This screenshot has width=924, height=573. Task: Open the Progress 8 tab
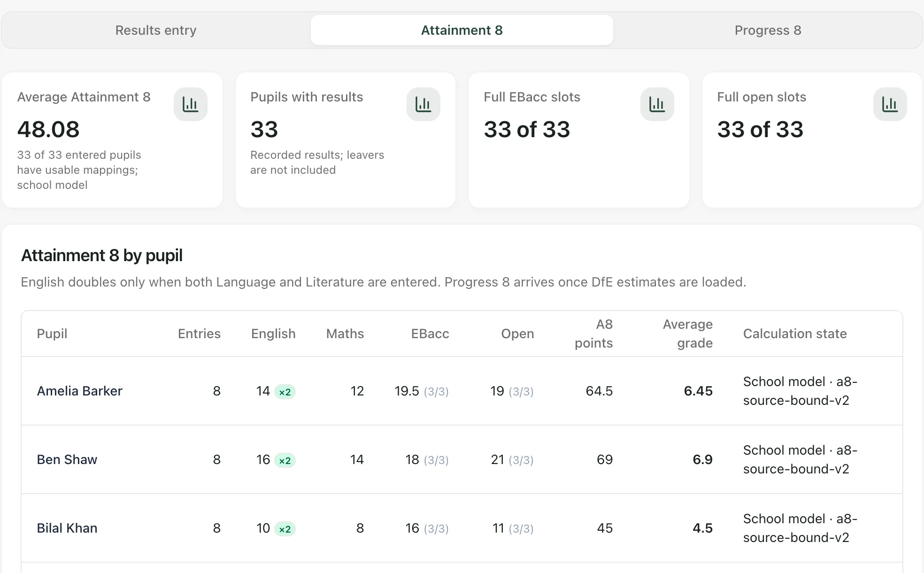768,30
